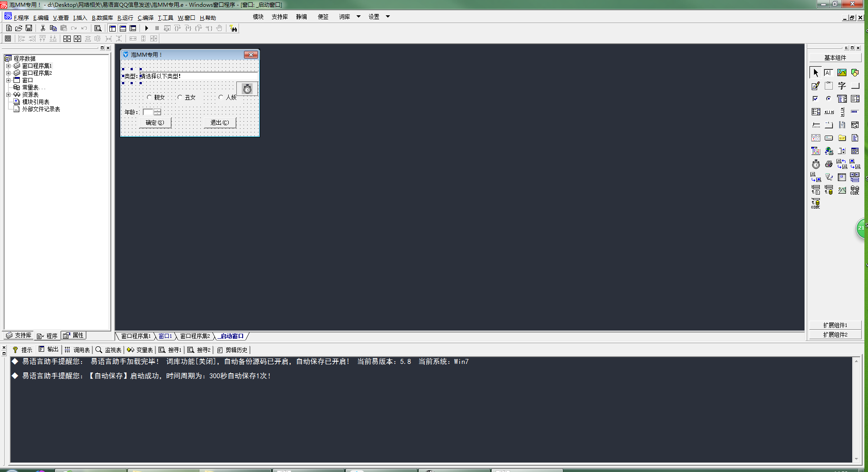Select the check box component icon
The image size is (868, 472).
click(x=815, y=99)
